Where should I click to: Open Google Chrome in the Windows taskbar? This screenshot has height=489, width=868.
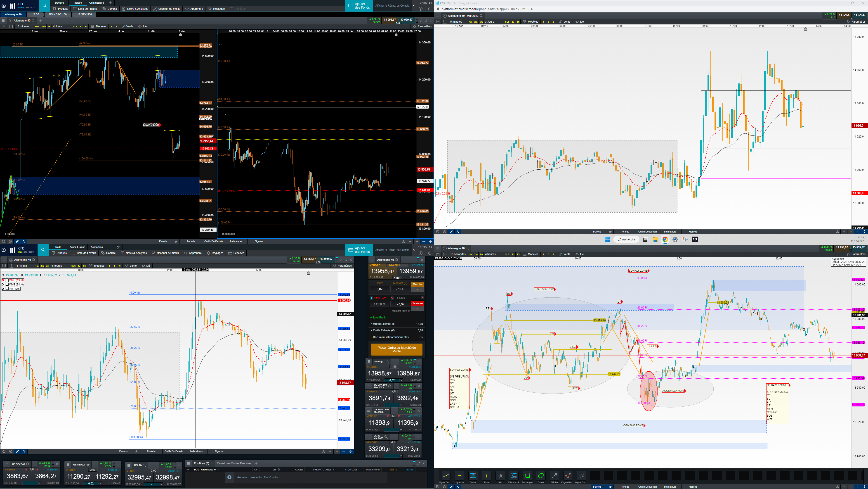[x=665, y=240]
